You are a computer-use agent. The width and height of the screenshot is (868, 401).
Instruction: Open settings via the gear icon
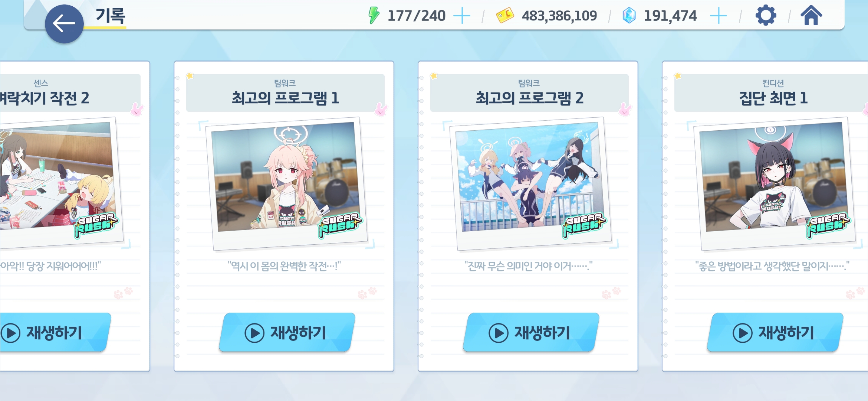(766, 16)
